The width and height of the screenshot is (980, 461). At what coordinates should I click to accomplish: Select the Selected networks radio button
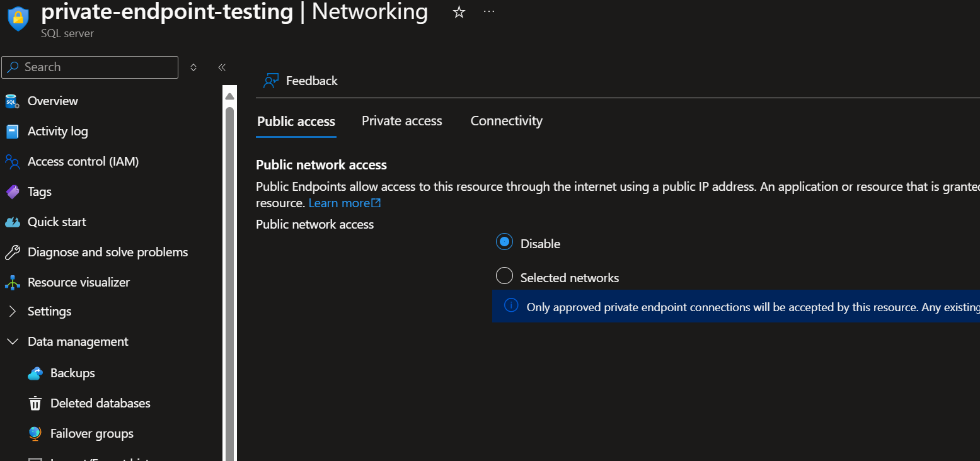point(504,276)
